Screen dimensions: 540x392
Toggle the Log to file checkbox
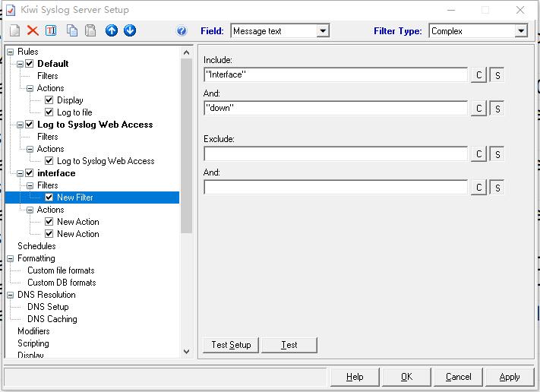click(x=49, y=112)
